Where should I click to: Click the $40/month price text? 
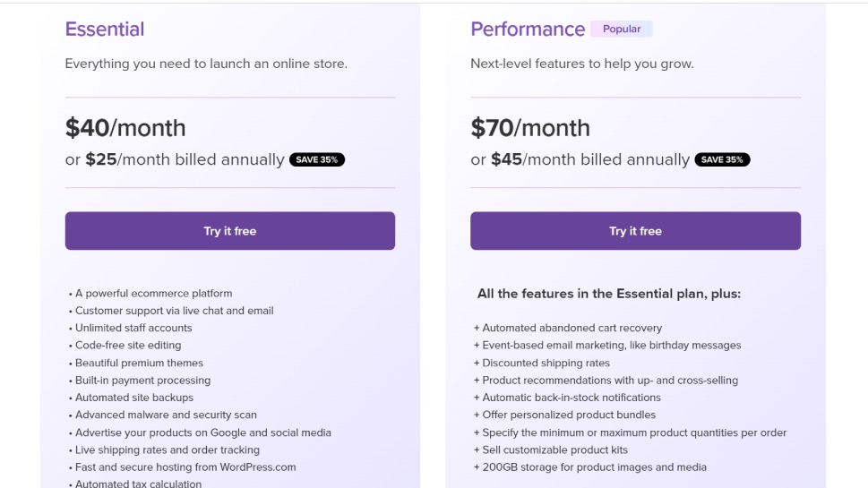point(125,128)
